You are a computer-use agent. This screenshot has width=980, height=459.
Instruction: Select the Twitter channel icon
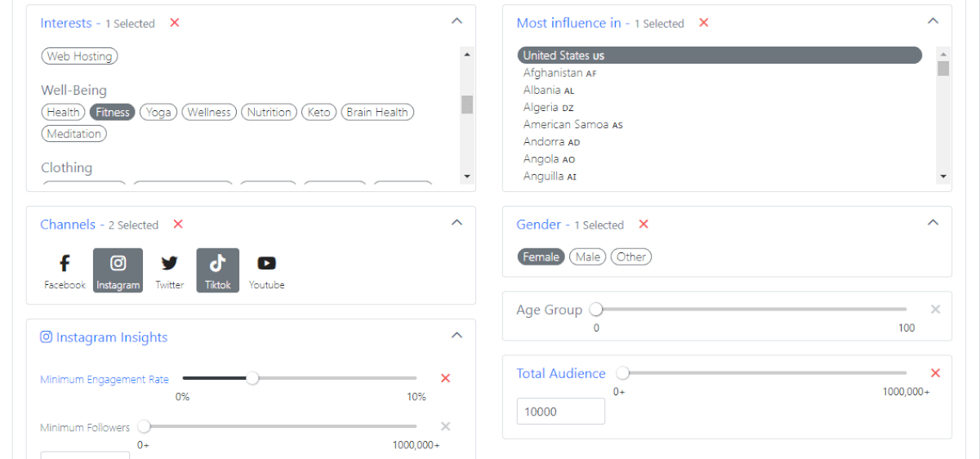[x=169, y=271]
